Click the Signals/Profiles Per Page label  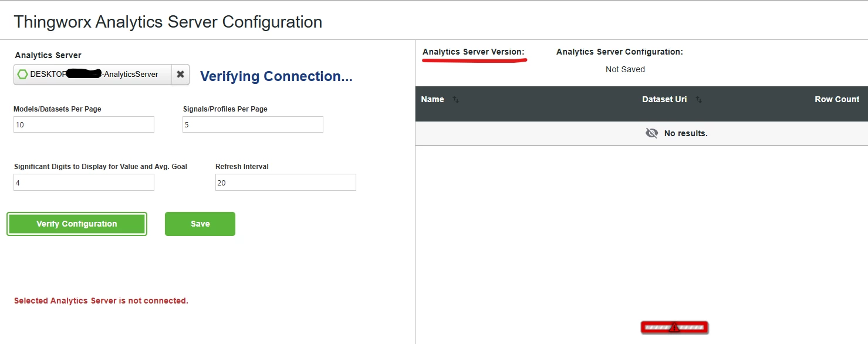click(225, 109)
